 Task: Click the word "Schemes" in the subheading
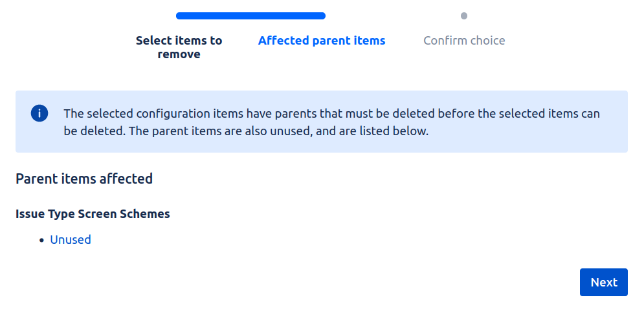(x=146, y=213)
